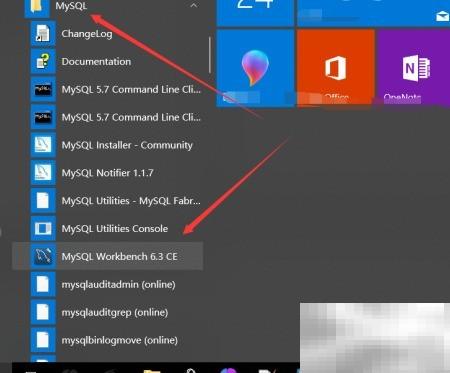
Task: Click MySQL Utilities - MySQL Fabr... text
Action: tap(131, 201)
